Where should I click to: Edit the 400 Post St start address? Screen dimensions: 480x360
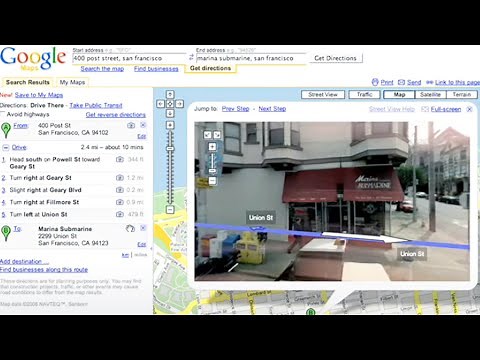(142, 136)
